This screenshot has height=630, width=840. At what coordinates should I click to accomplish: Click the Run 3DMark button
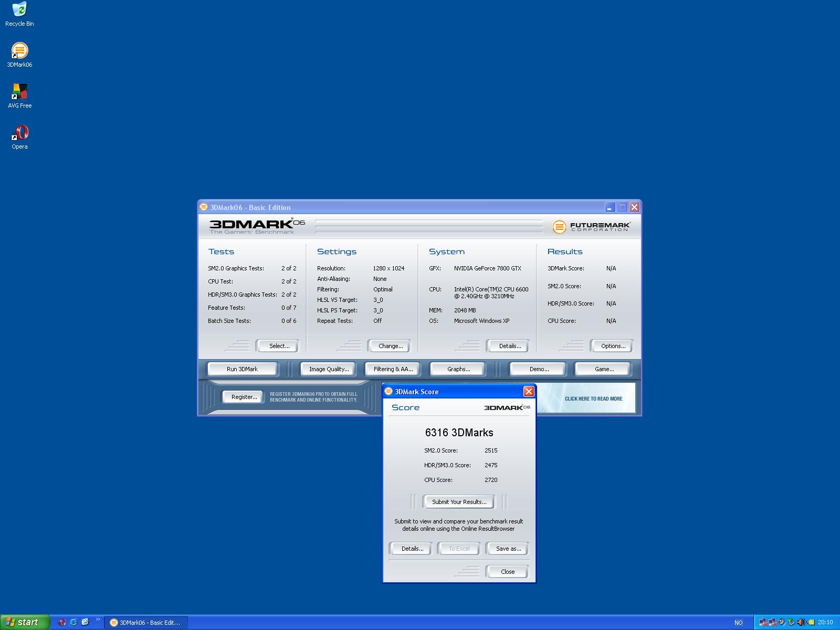click(242, 369)
